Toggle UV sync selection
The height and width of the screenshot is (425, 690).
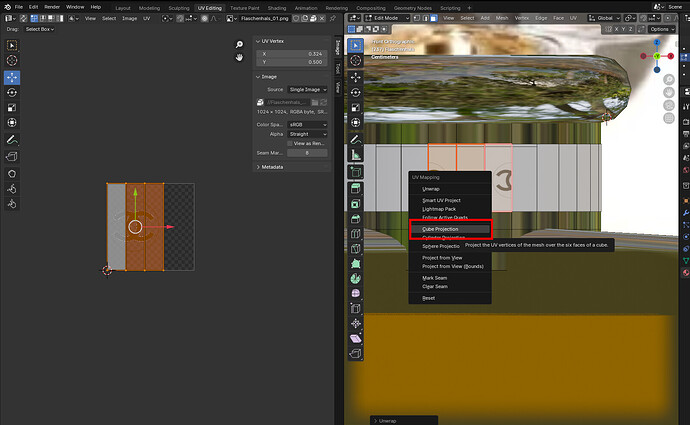pyautogui.click(x=23, y=18)
